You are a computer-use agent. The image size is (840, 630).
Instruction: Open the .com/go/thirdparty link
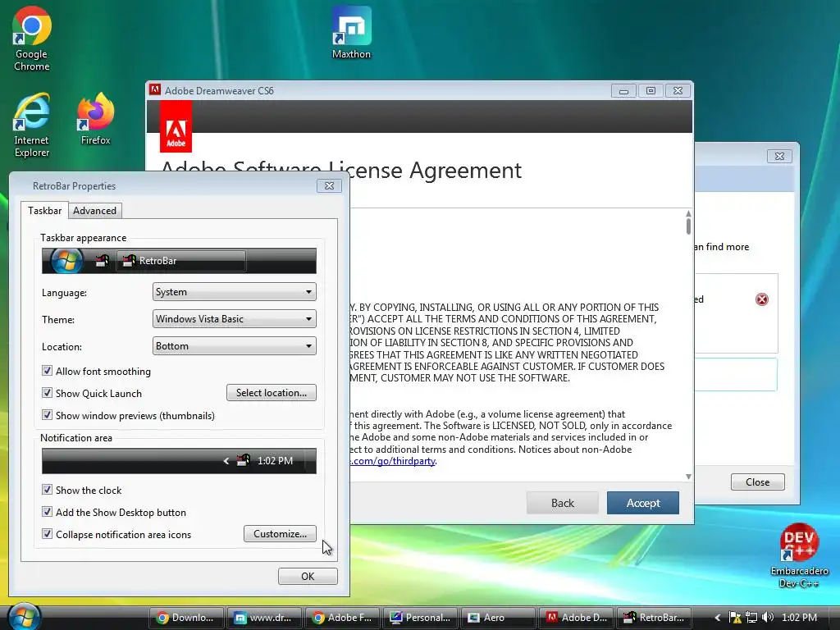[x=393, y=461]
